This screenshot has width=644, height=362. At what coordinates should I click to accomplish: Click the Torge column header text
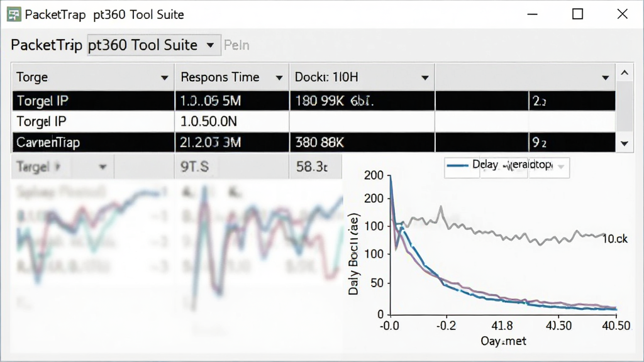[x=32, y=77]
